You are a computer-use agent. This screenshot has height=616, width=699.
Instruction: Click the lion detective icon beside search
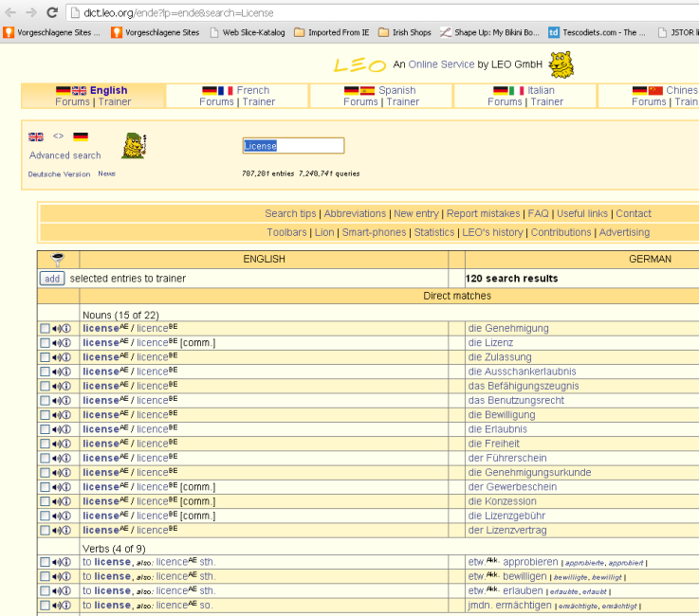[134, 146]
